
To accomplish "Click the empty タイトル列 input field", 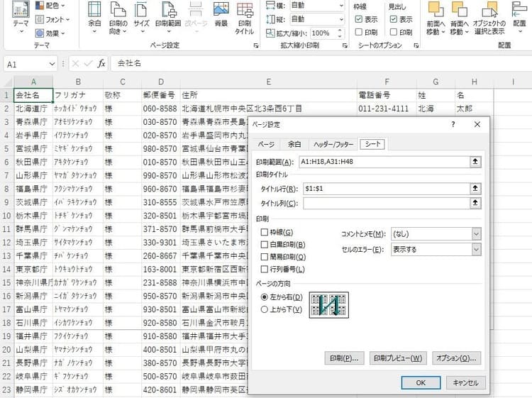I will 387,203.
